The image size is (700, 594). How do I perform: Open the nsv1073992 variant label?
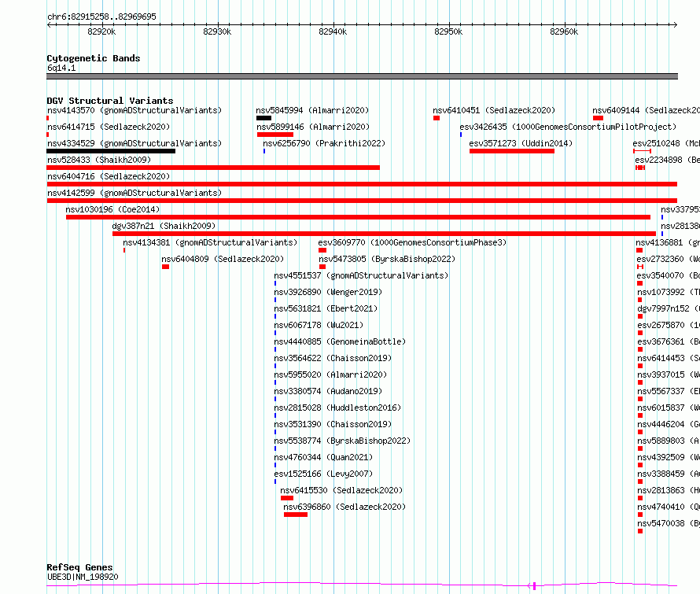(669, 292)
